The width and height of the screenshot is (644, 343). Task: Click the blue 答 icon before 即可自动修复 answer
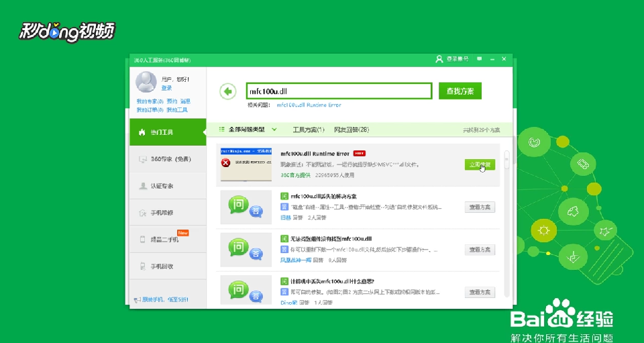pos(284,292)
